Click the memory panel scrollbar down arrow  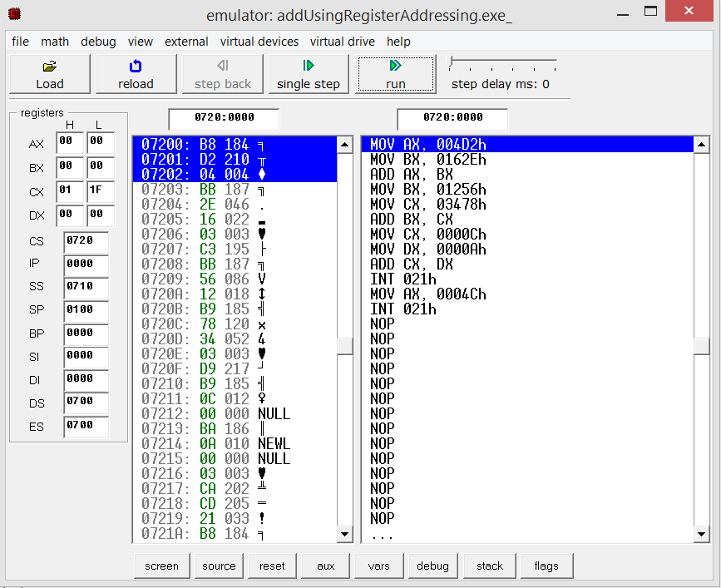click(343, 534)
